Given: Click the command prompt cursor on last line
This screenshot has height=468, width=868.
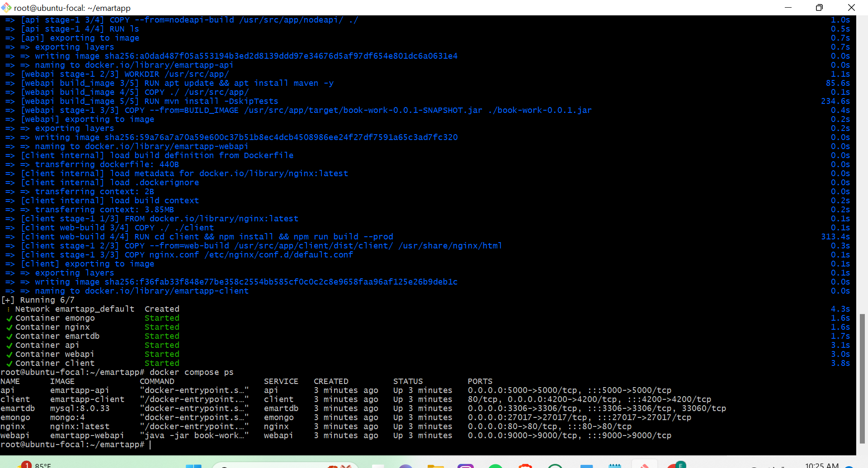Looking at the screenshot, I should 150,445.
